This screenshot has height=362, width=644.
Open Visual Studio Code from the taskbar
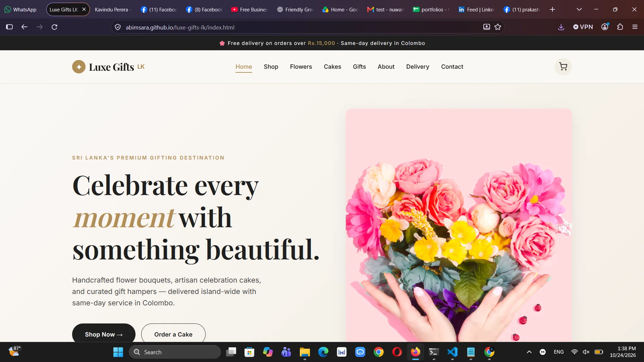(452, 352)
